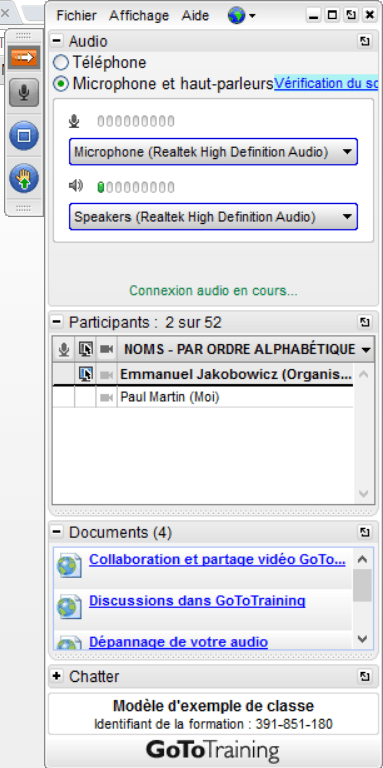
Task: Open the Aide menu
Action: pos(195,16)
